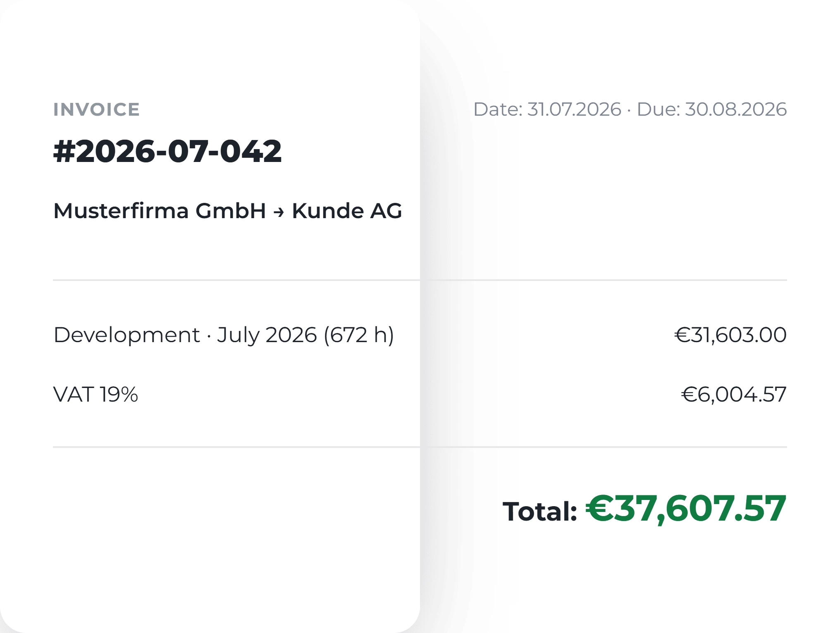Click the Date: label text
Screen dimensions: 840x633
point(498,109)
